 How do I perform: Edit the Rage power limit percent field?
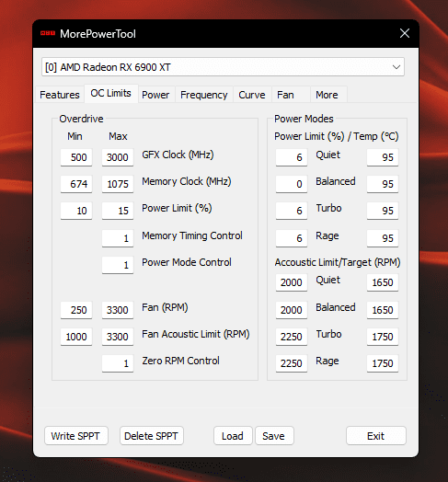(292, 238)
